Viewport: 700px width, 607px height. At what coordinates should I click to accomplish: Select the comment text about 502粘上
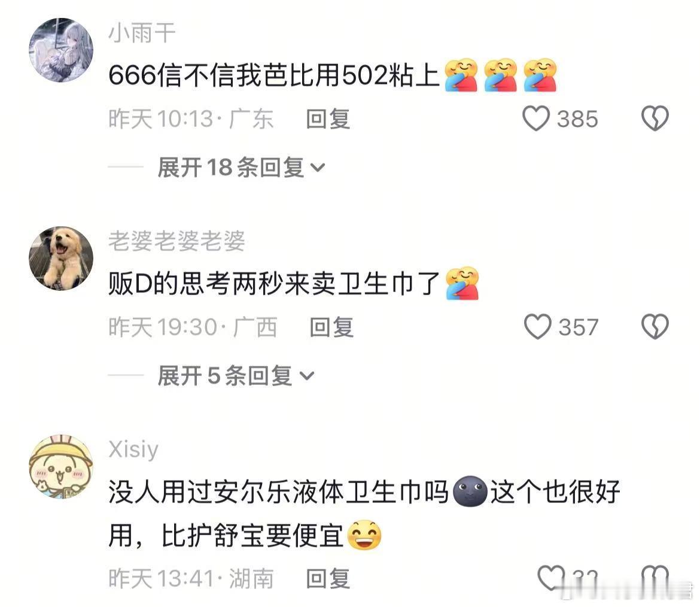point(273,75)
